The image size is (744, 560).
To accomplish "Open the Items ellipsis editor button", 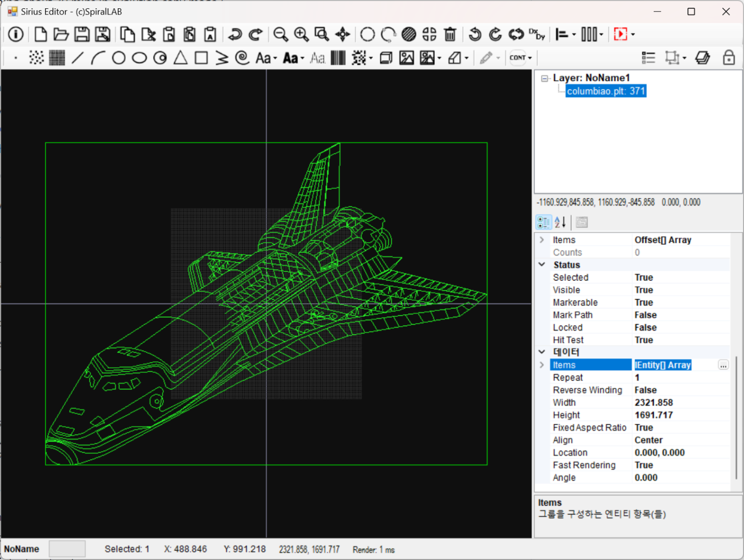I will [x=723, y=365].
